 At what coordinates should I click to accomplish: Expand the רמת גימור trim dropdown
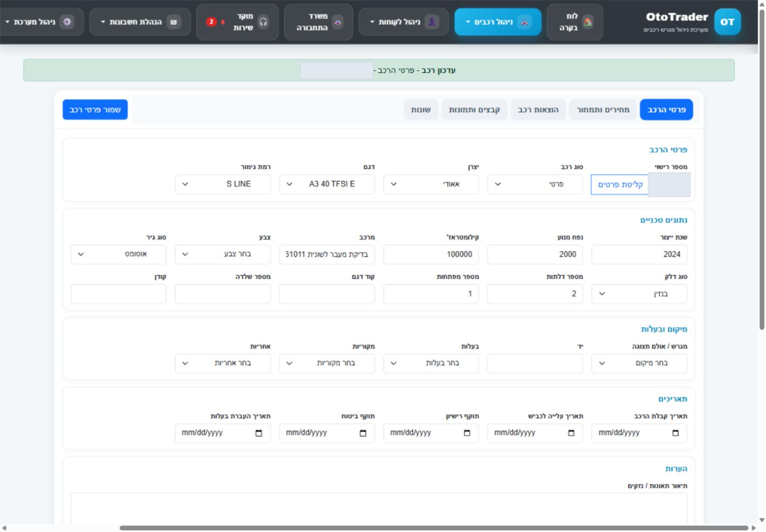(223, 184)
